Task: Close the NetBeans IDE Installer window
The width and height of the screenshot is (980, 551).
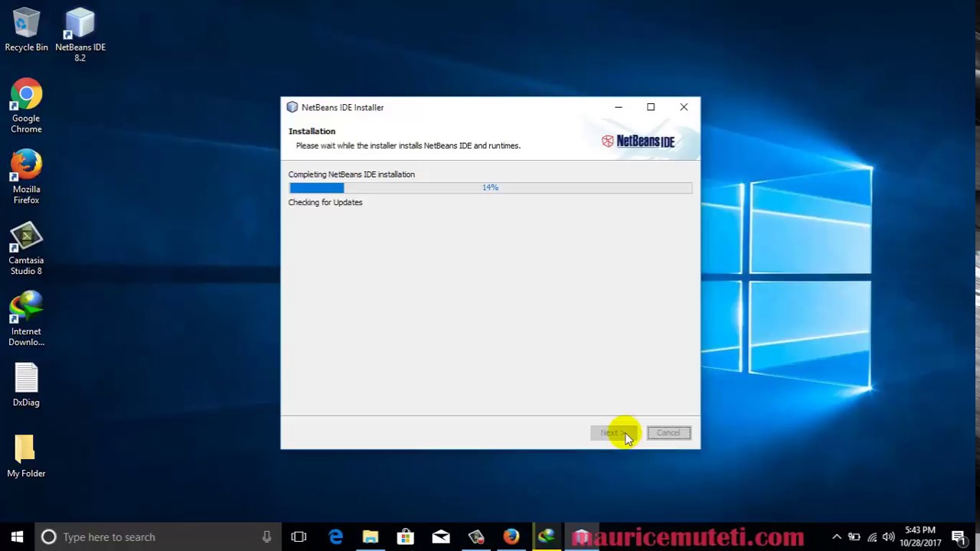Action: (684, 107)
